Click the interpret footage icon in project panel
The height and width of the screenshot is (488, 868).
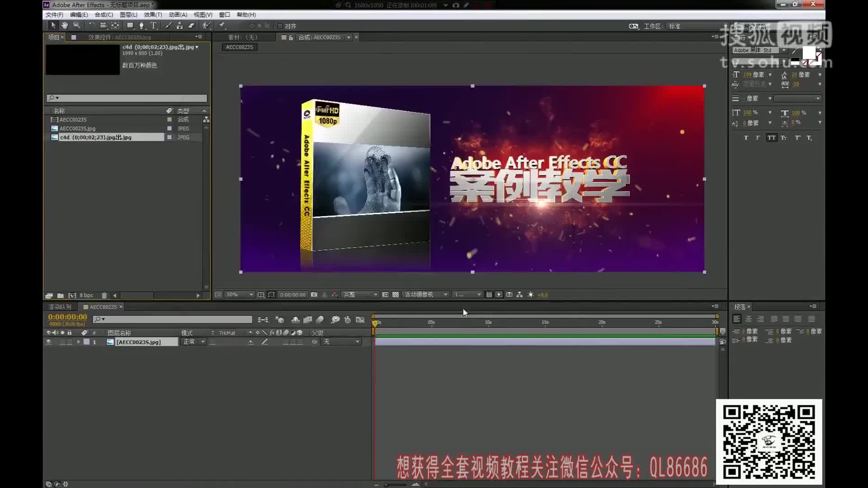[49, 296]
